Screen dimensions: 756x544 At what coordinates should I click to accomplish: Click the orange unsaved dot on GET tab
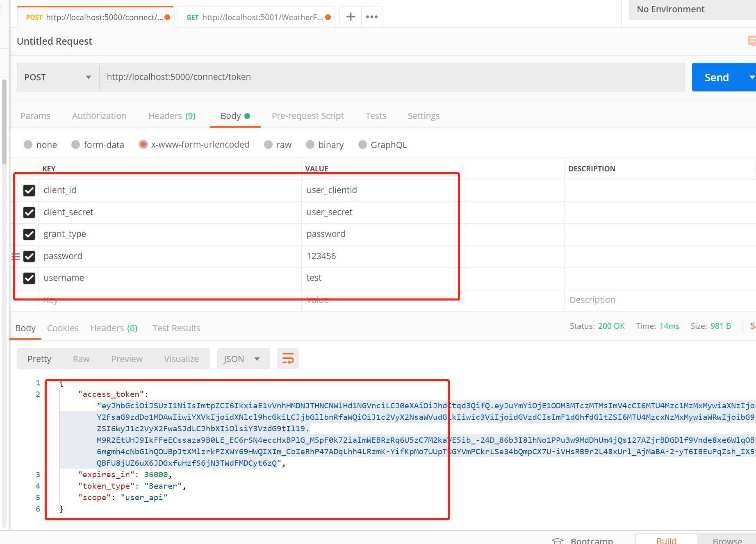pos(328,17)
